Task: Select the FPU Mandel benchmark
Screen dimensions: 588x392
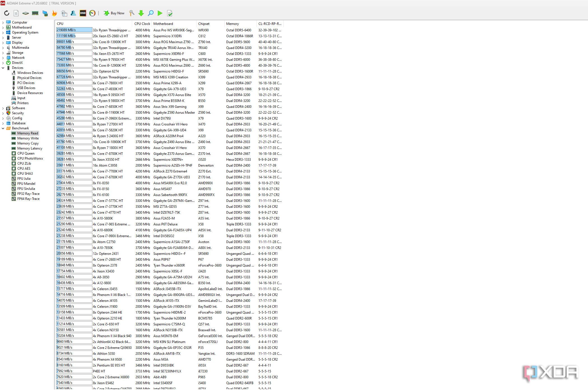Action: 26,184
